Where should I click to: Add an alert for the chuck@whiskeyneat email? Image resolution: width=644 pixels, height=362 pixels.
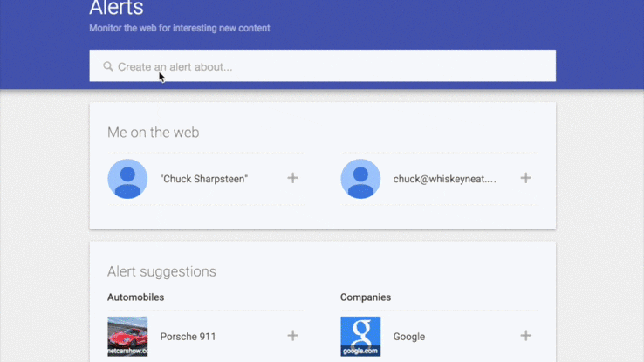coord(526,178)
